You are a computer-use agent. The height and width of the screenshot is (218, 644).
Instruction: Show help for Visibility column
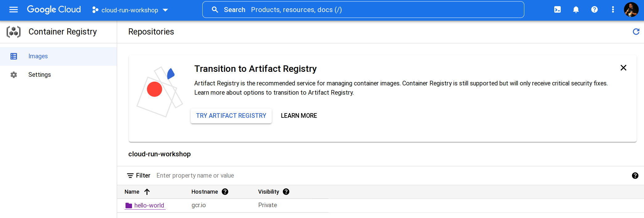[286, 192]
